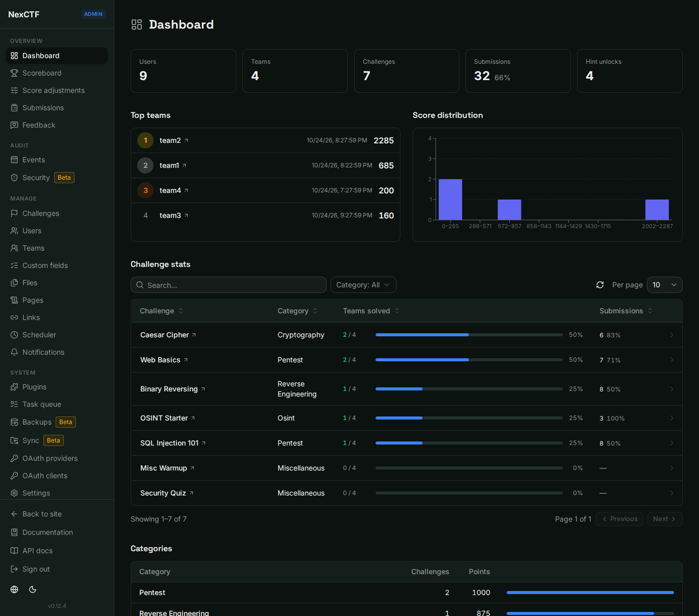This screenshot has width=699, height=616.
Task: Click the 0–285 bar in Score distribution
Action: click(x=451, y=200)
